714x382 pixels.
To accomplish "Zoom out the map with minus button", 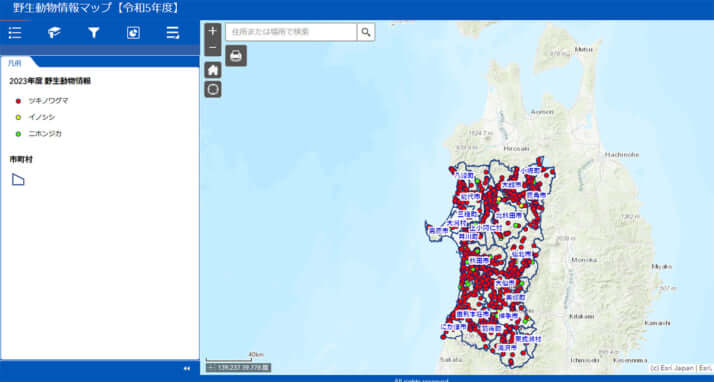I will 213,48.
